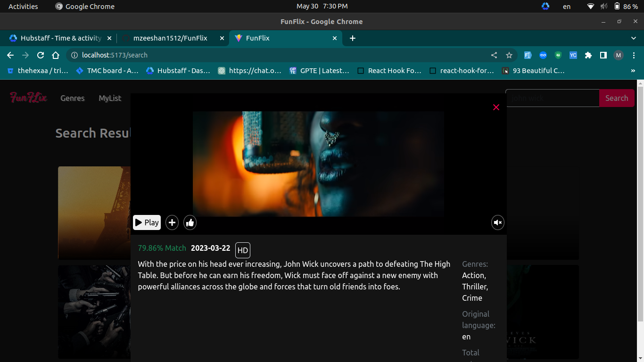Expand the tab search dropdown
This screenshot has height=362, width=644.
(633, 38)
